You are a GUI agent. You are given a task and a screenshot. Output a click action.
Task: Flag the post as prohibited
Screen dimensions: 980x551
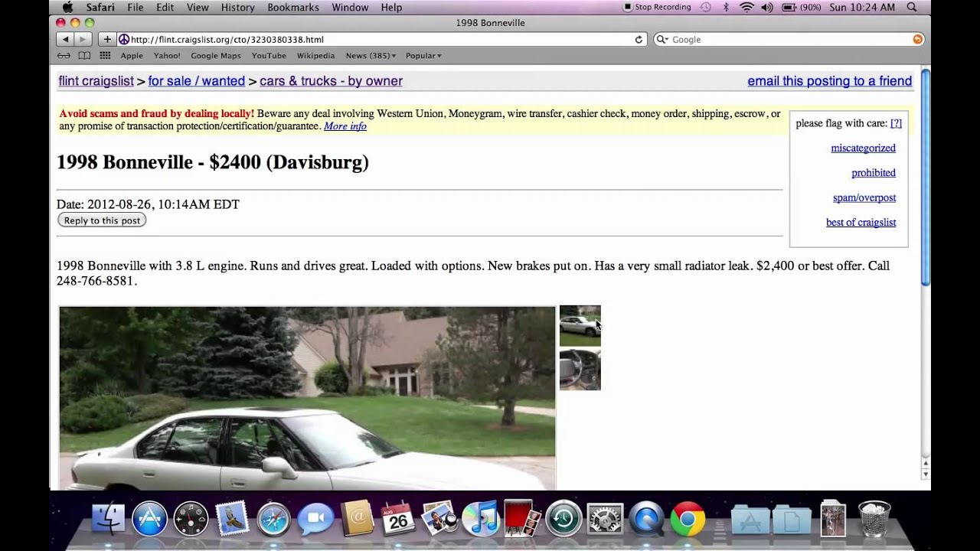(x=874, y=173)
